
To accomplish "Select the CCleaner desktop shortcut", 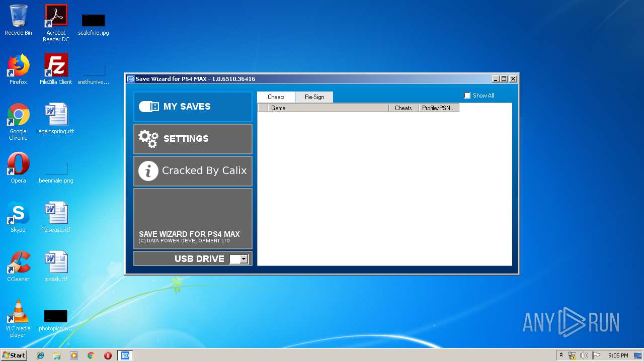I will coord(18,266).
